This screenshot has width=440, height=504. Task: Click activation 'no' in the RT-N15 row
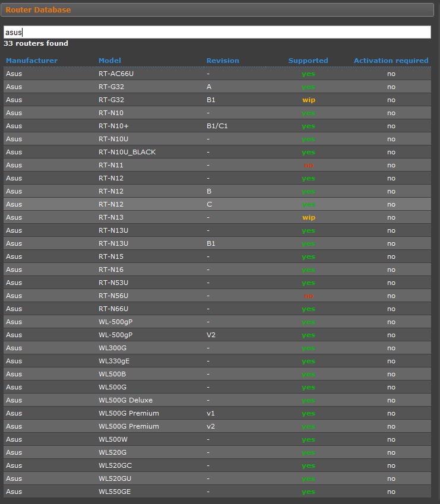click(391, 256)
